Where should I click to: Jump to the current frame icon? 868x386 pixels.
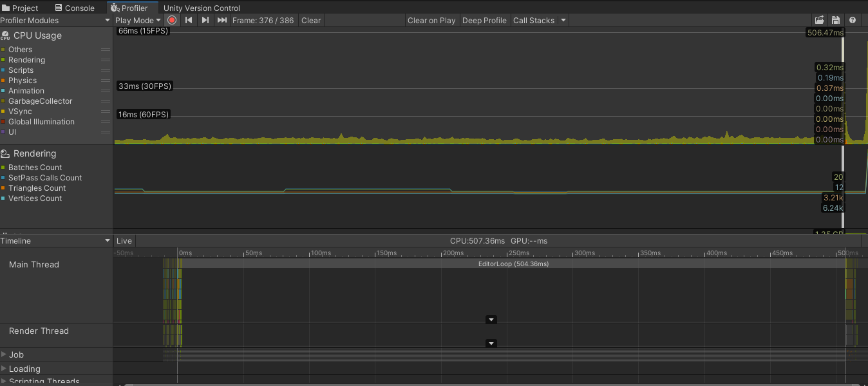pyautogui.click(x=222, y=20)
